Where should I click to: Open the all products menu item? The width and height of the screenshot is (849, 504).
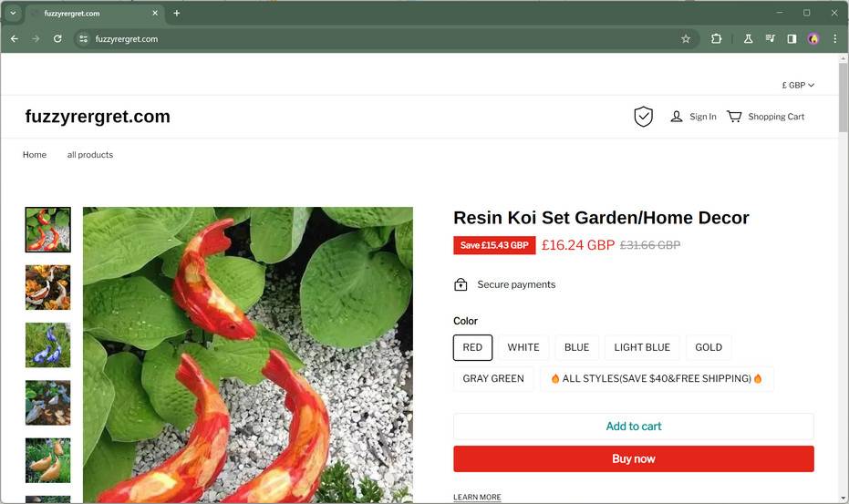pyautogui.click(x=90, y=155)
